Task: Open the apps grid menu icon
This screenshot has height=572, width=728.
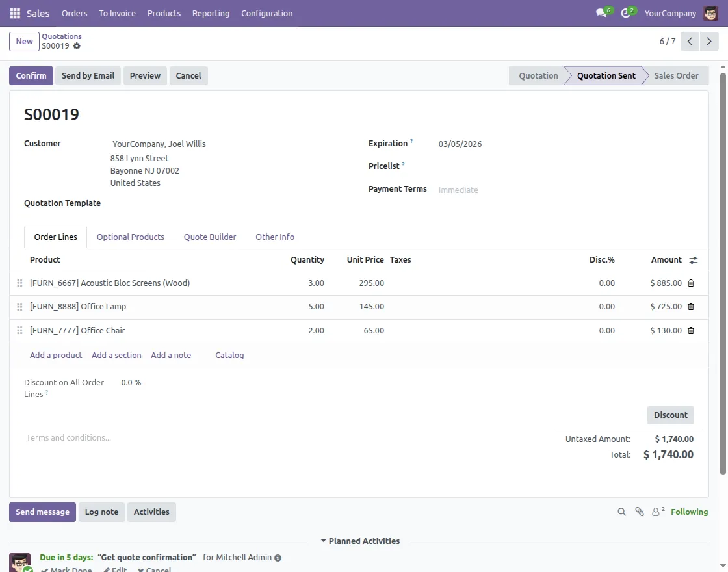Action: pyautogui.click(x=15, y=13)
